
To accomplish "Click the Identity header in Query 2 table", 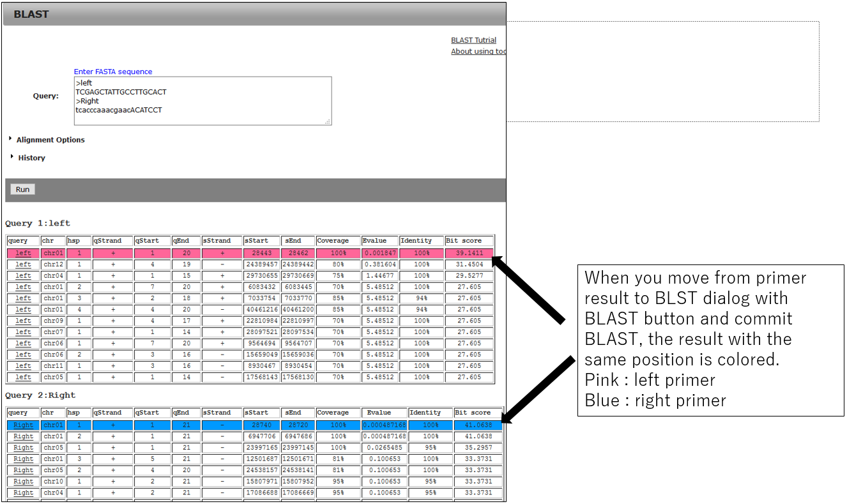I will click(431, 413).
